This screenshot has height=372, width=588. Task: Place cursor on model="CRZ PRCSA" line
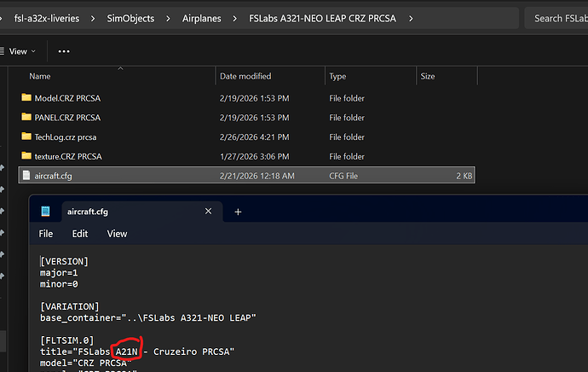pos(86,363)
